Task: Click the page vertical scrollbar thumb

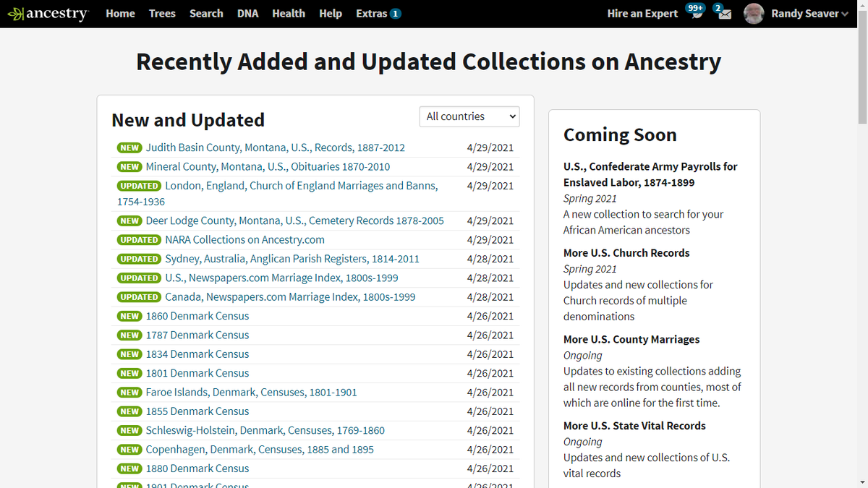Action: pyautogui.click(x=861, y=69)
